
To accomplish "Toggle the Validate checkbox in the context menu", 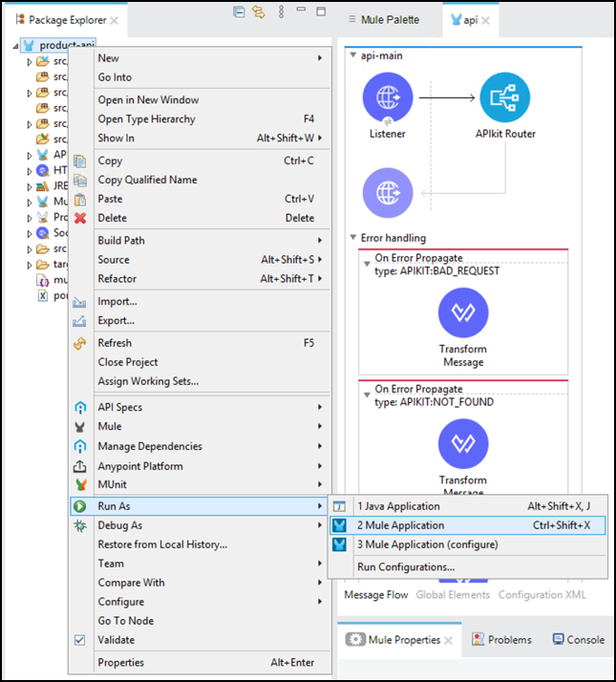I will (79, 640).
